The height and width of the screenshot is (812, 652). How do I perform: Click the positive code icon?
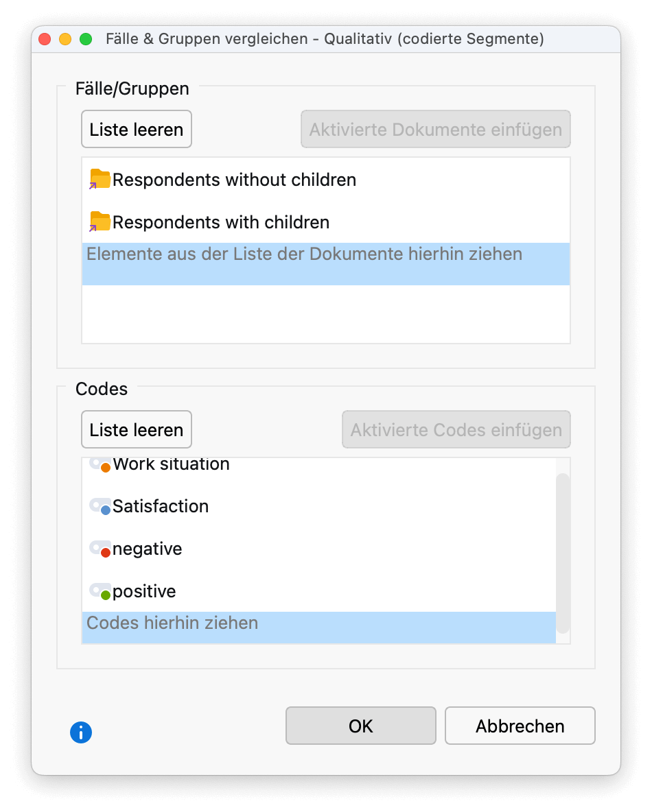tap(100, 592)
